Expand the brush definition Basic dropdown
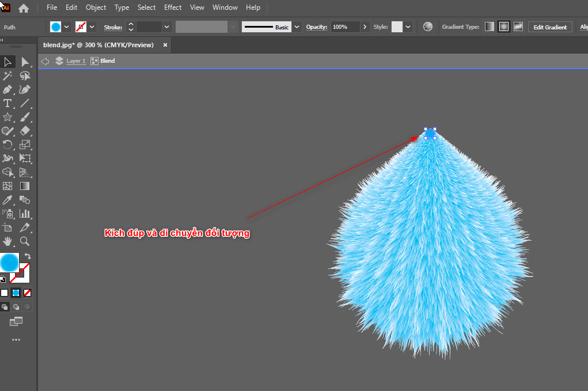The height and width of the screenshot is (391, 588). tap(297, 27)
